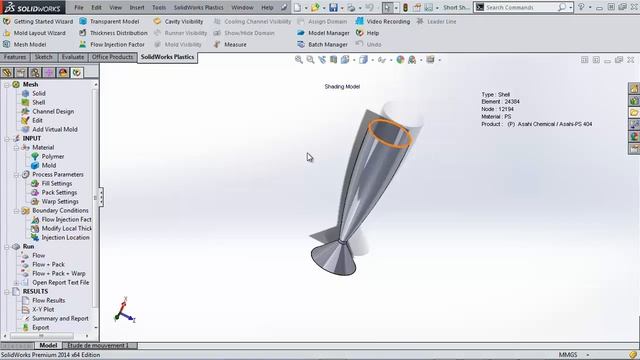Start Video Recording

(383, 21)
